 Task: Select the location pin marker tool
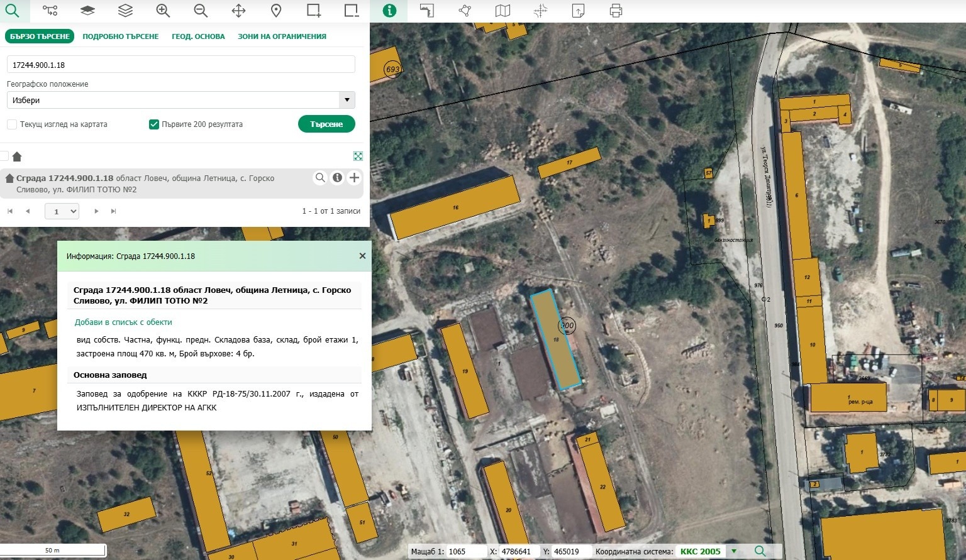276,11
